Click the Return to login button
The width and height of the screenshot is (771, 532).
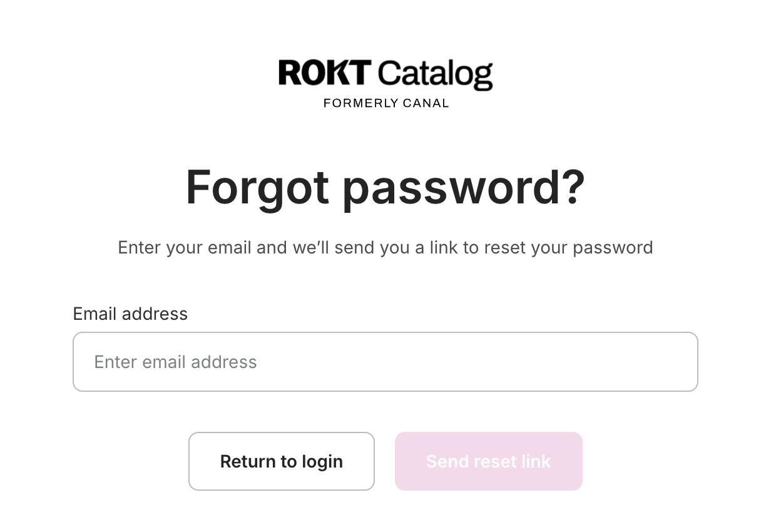pyautogui.click(x=282, y=461)
